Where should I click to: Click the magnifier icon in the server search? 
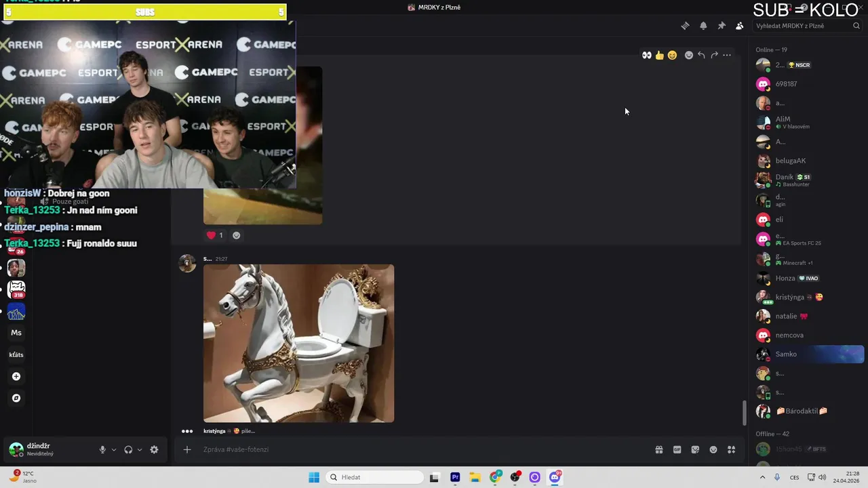tap(856, 26)
